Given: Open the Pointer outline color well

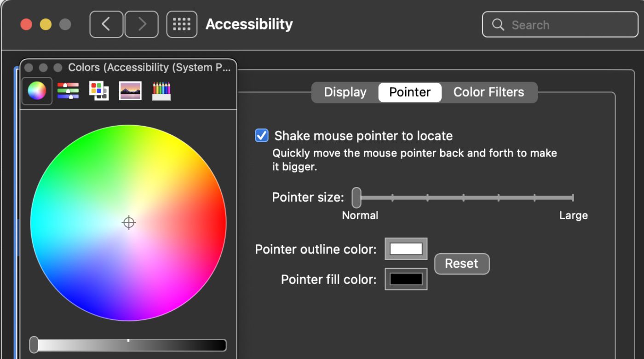Looking at the screenshot, I should pos(406,249).
